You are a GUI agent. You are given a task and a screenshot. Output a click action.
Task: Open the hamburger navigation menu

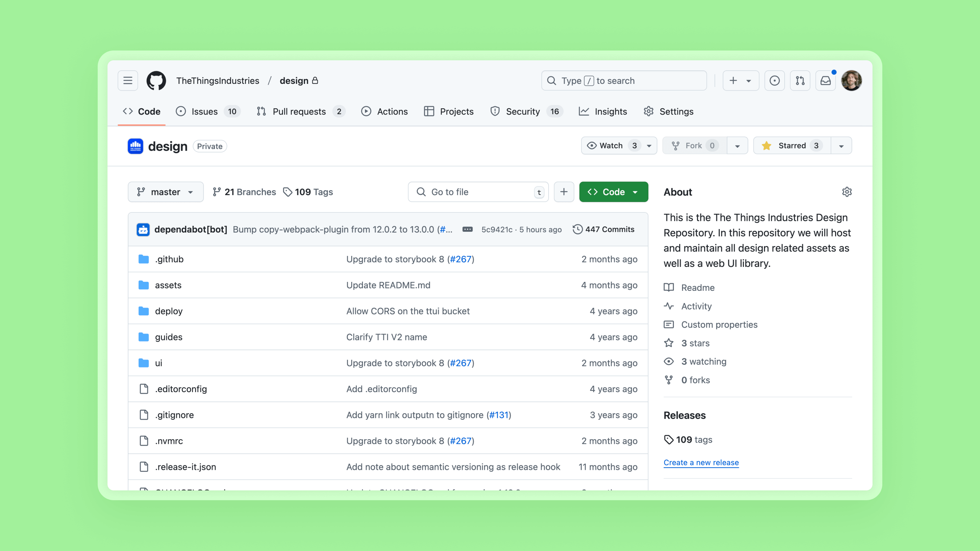tap(127, 81)
